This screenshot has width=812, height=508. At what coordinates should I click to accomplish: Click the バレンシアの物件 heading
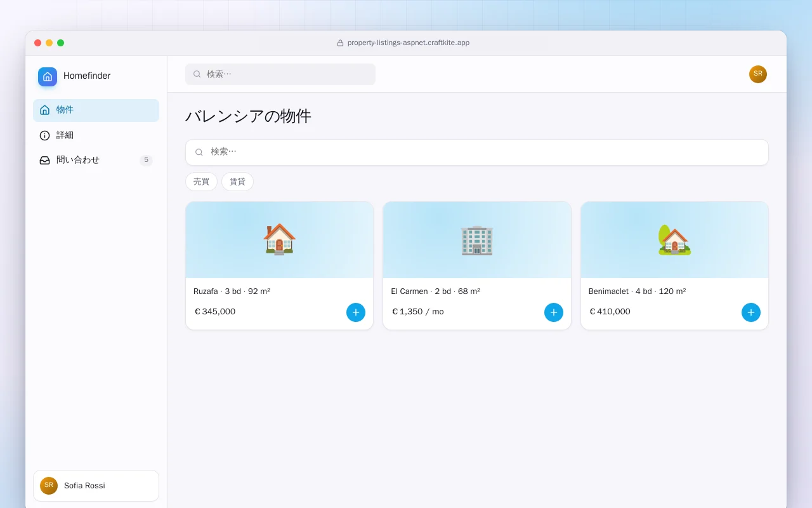tap(248, 116)
